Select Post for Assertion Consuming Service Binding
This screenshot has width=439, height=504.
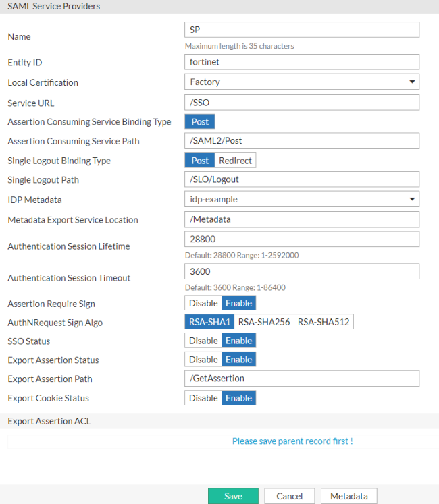click(200, 122)
